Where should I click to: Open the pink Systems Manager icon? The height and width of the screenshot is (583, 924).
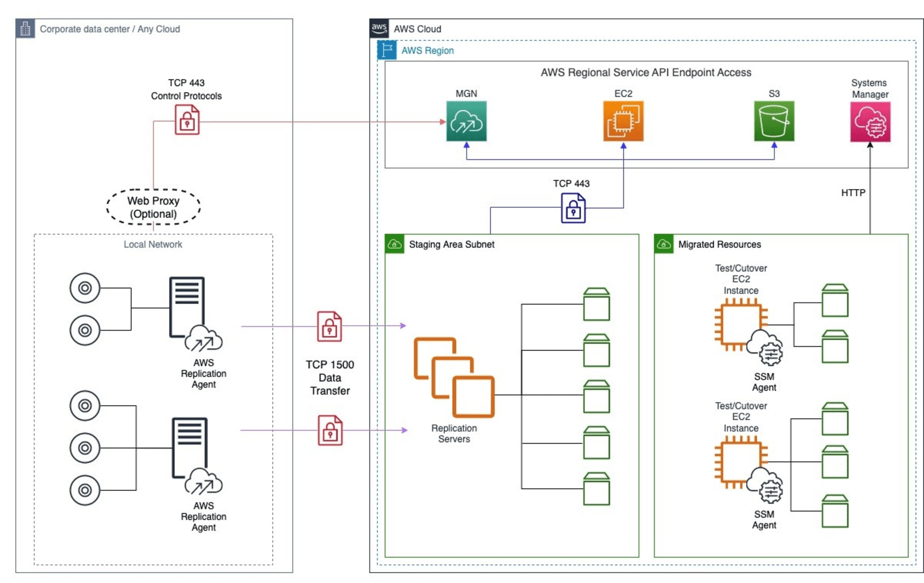tap(870, 122)
